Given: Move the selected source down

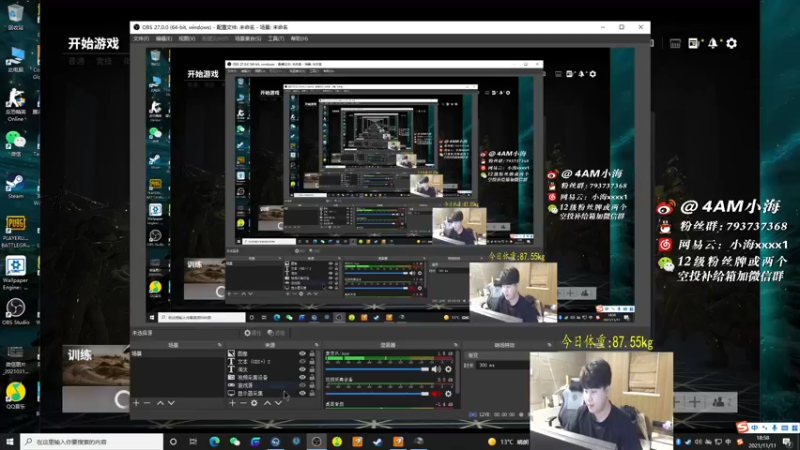Looking at the screenshot, I should pyautogui.click(x=278, y=403).
